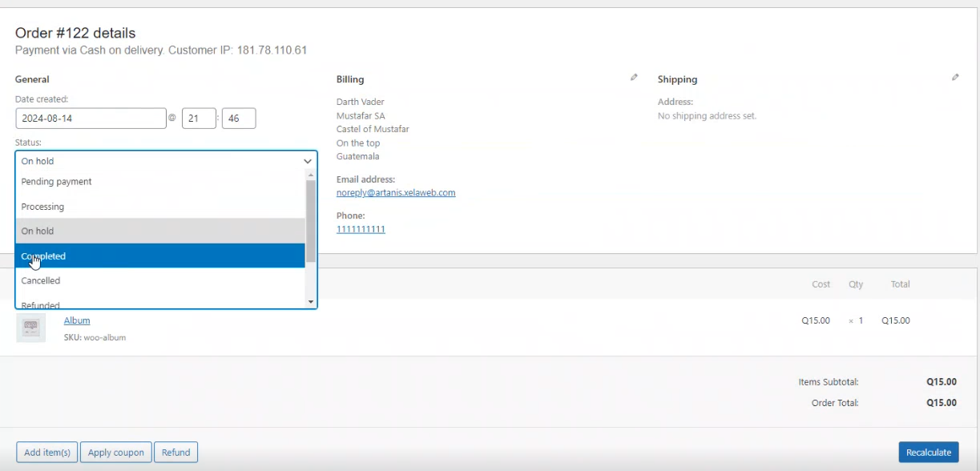
Task: Select Cancelled status option
Action: (x=160, y=280)
